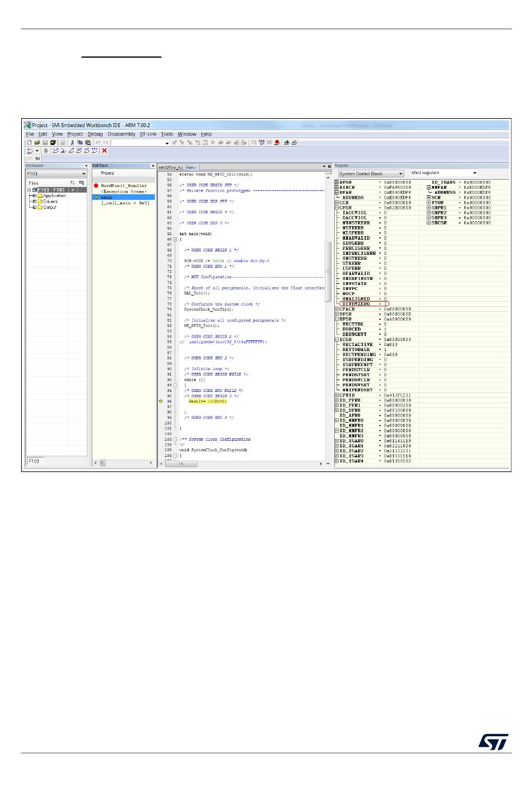Click the Undo toolbar icon
The height and width of the screenshot is (795, 532).
coord(97,143)
